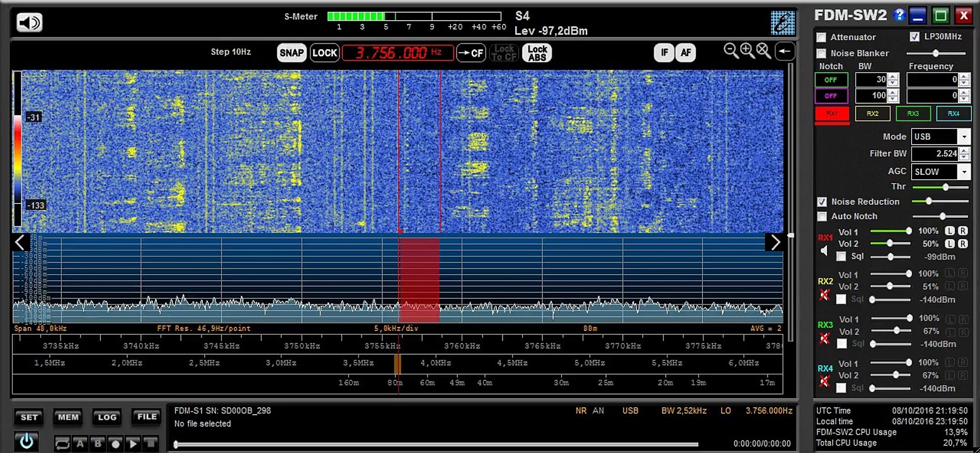980x453 pixels.
Task: Unmute the RX4 crossed speaker icon
Action: pyautogui.click(x=824, y=381)
